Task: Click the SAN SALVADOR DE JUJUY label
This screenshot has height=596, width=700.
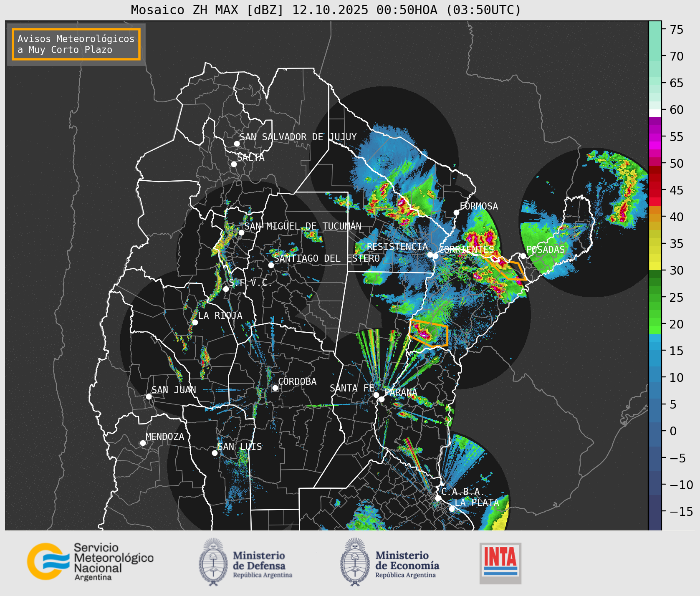Action: (298, 137)
